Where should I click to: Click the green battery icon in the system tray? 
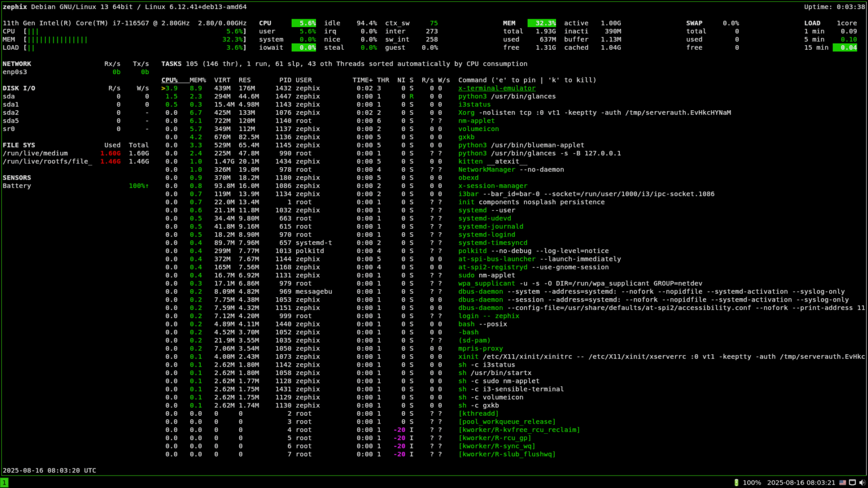[736, 482]
